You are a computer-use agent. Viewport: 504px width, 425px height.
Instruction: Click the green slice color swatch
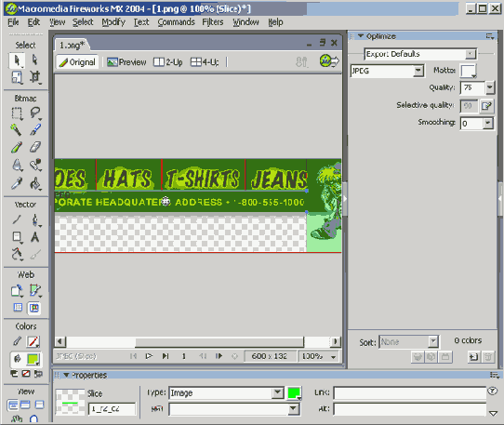(x=294, y=392)
